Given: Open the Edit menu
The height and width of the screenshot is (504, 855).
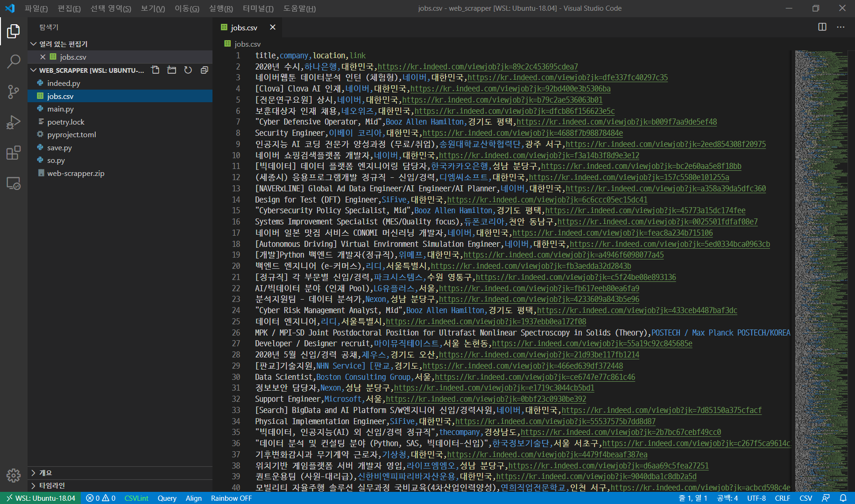Looking at the screenshot, I should click(69, 8).
